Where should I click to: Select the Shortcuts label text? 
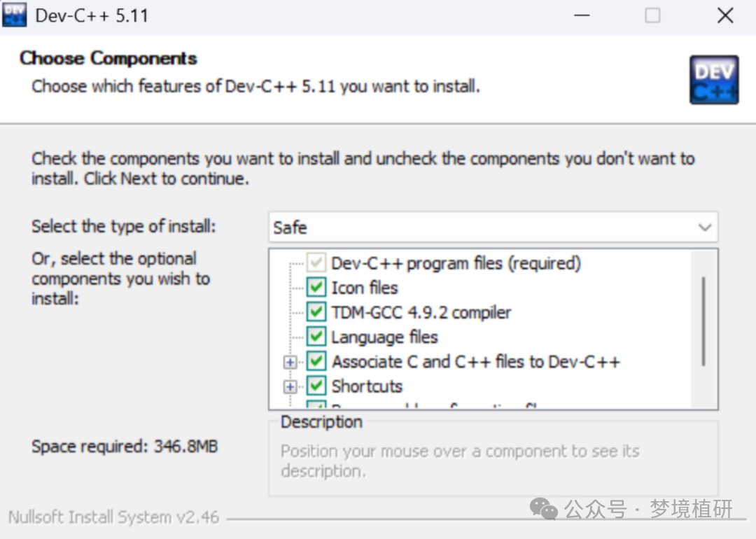[x=367, y=386]
